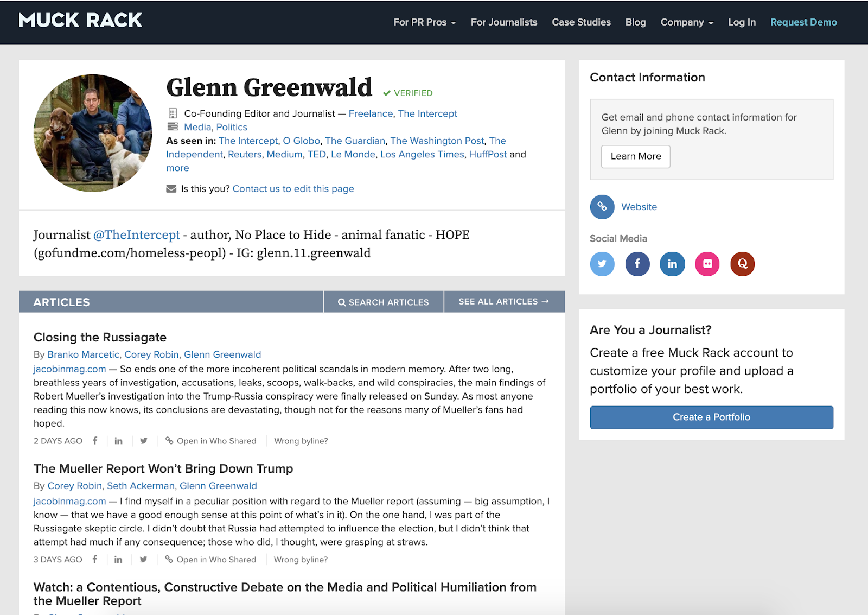Click the Search Articles button
Screen dimensions: 868x615
[384, 302]
